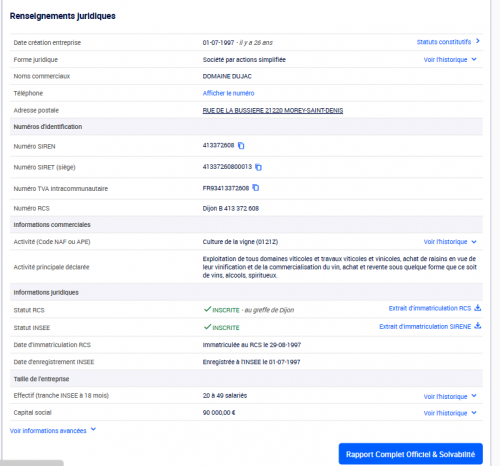Open Extrait d'immatriculation SIRENE link

point(425,326)
